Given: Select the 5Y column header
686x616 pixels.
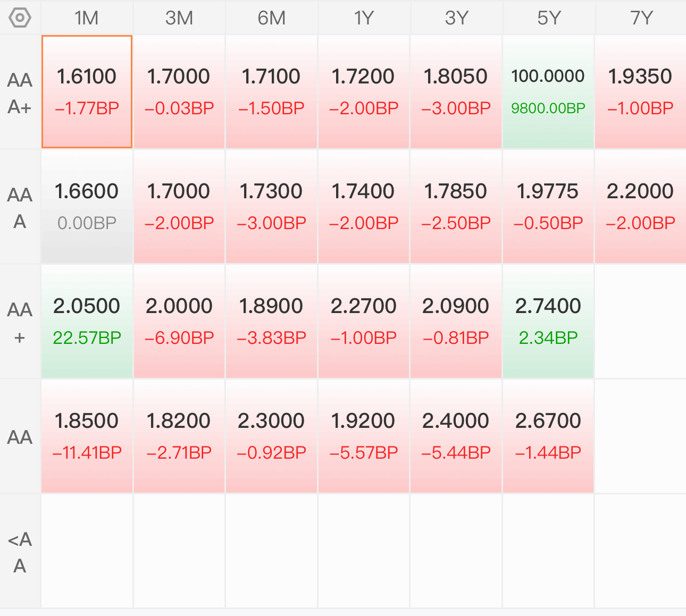Looking at the screenshot, I should [548, 18].
